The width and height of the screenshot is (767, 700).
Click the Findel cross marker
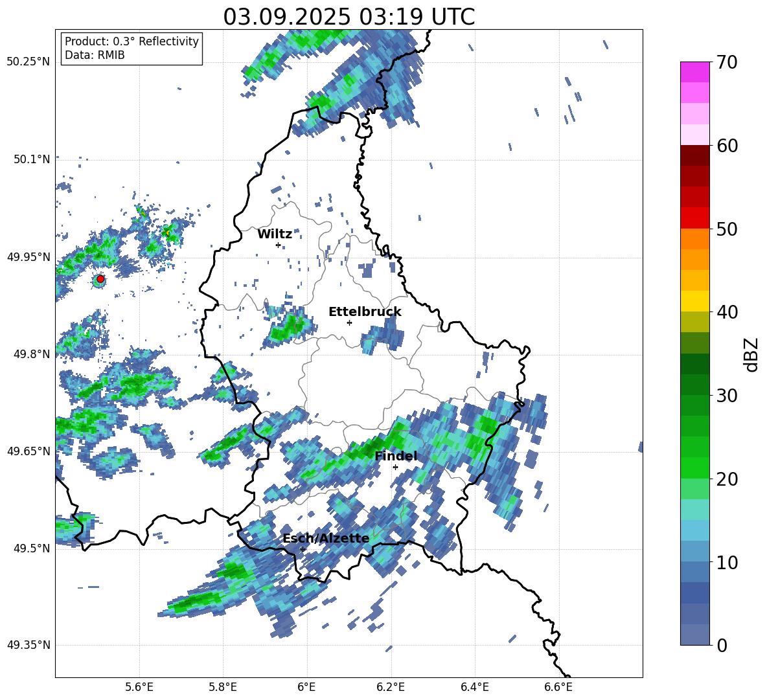point(395,468)
